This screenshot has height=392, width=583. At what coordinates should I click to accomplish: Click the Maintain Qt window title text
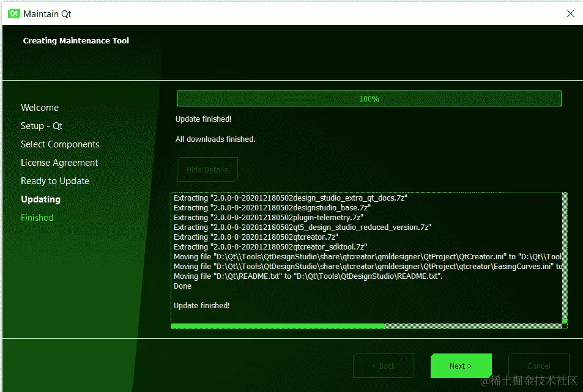point(47,13)
